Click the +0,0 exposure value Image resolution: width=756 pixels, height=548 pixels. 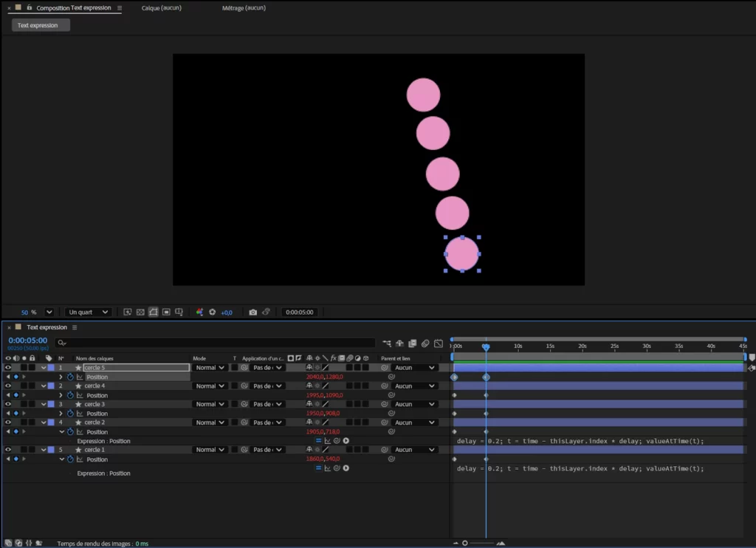point(227,312)
